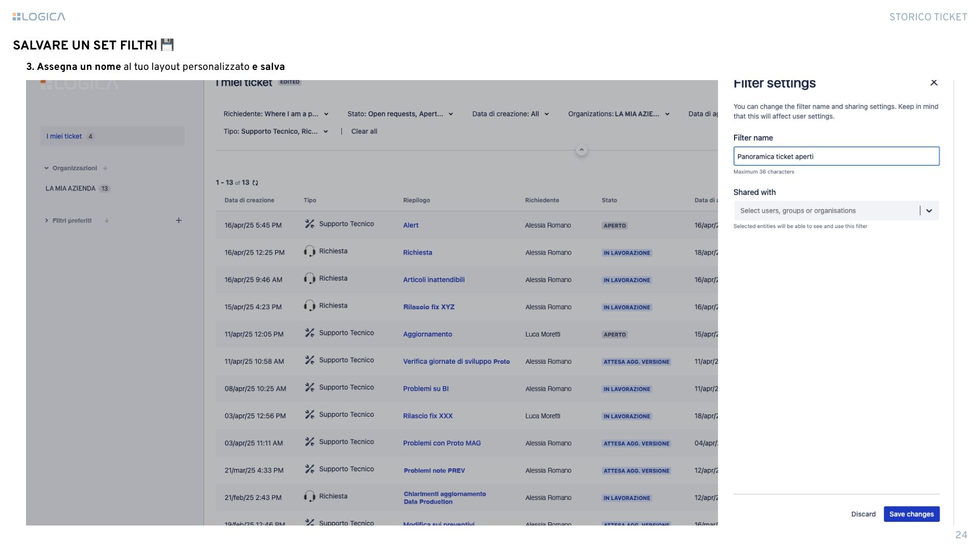Click the APERTO status badge in Aggiornamento row
The image size is (980, 551).
(x=615, y=335)
